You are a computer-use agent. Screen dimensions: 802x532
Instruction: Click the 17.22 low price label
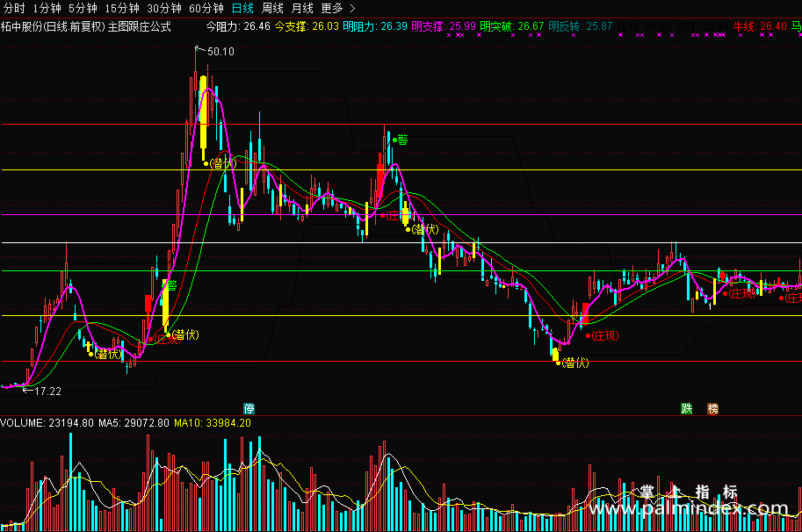click(x=47, y=392)
